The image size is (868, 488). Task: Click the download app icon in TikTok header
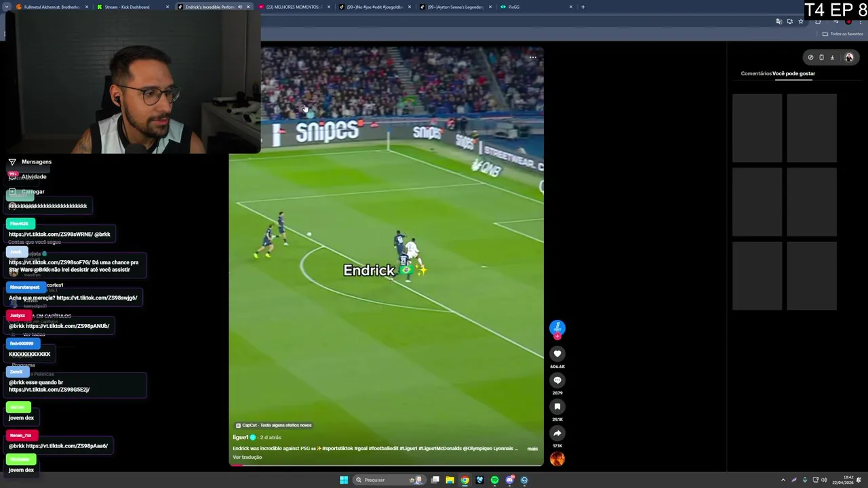click(x=832, y=58)
